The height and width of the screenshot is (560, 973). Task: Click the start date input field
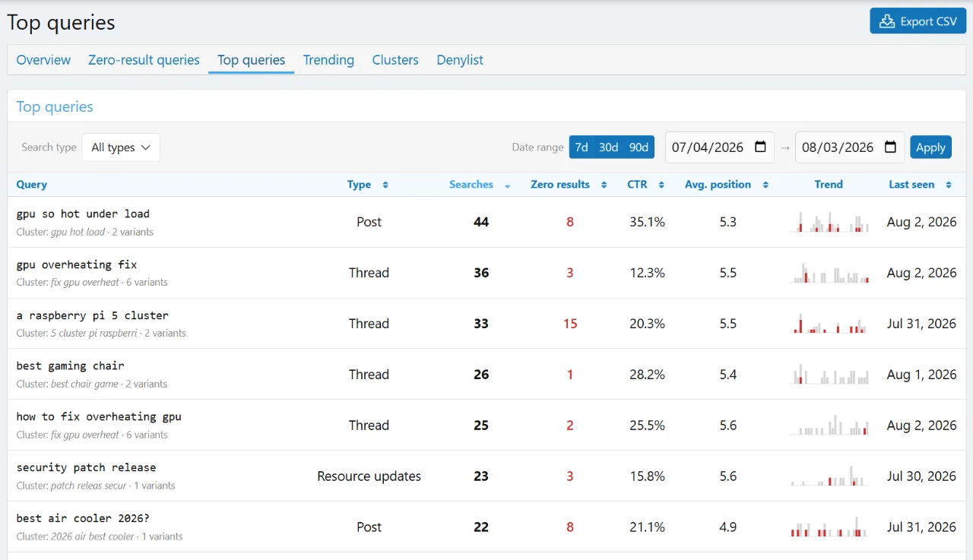719,147
